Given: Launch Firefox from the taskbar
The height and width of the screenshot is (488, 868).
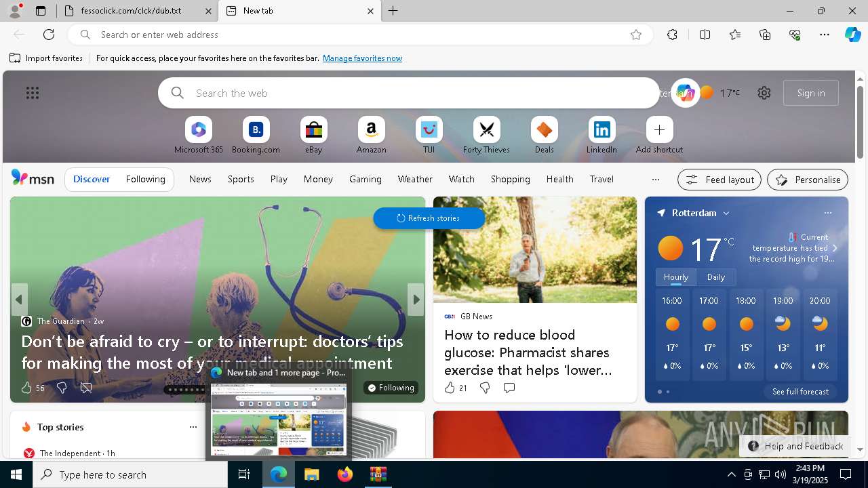Looking at the screenshot, I should pyautogui.click(x=345, y=474).
